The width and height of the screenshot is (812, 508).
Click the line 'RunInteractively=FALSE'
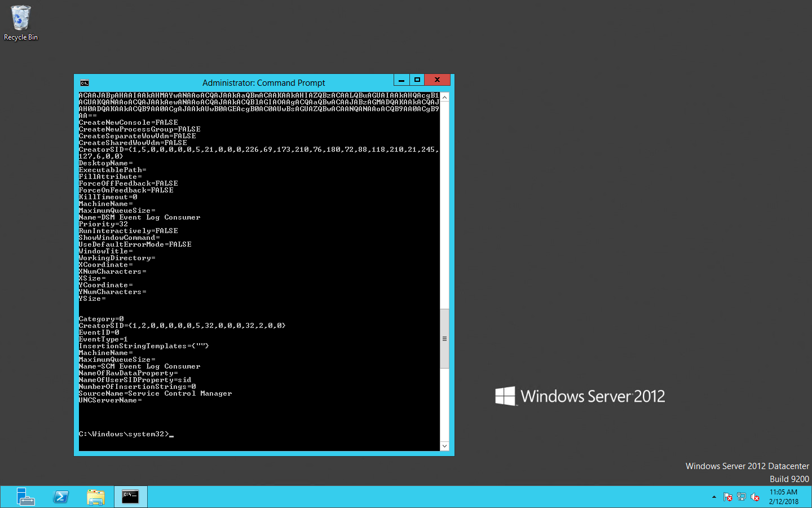pos(128,231)
